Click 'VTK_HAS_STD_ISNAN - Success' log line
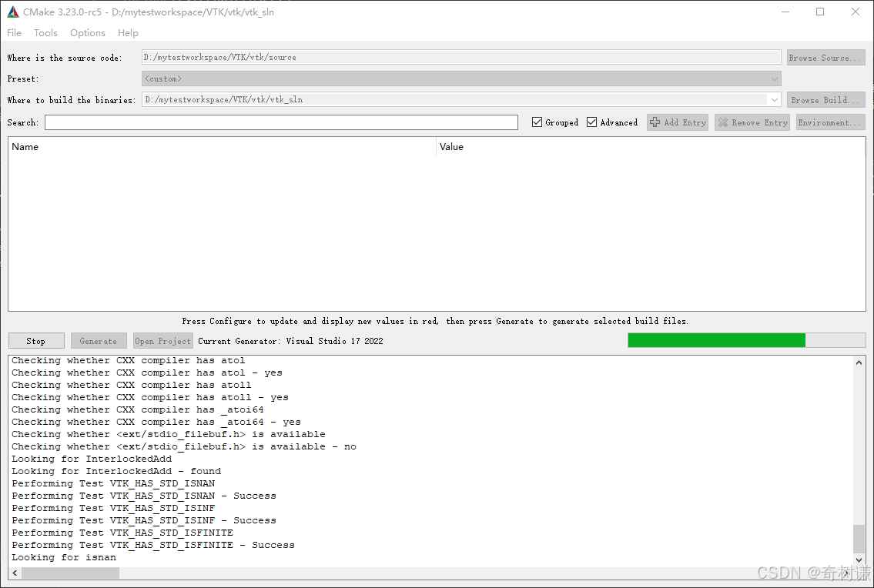 point(144,496)
